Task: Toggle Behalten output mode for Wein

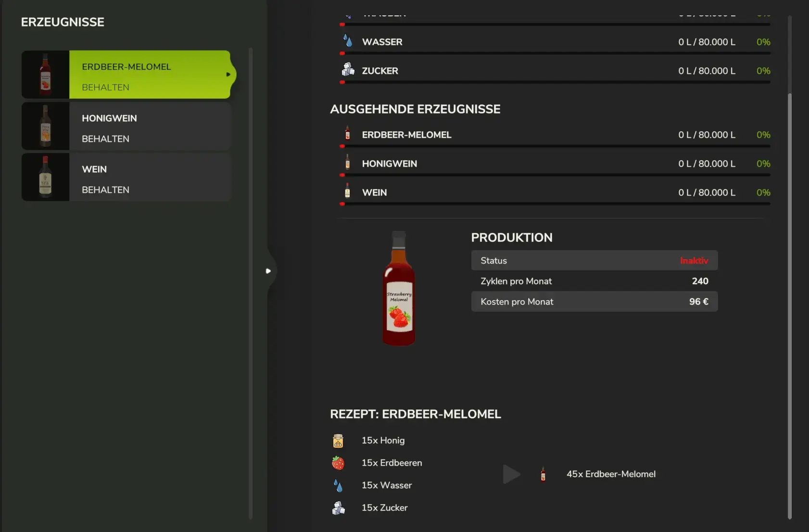Action: [x=105, y=190]
